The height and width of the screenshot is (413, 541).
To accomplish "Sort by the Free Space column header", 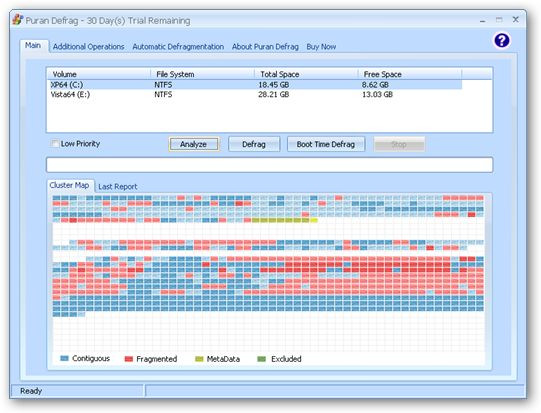I will [410, 74].
